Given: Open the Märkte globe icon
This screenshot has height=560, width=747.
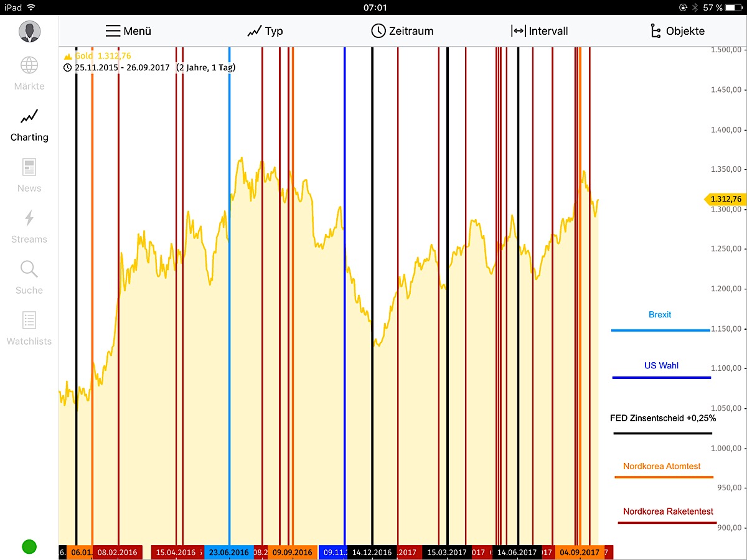Looking at the screenshot, I should click(x=29, y=65).
